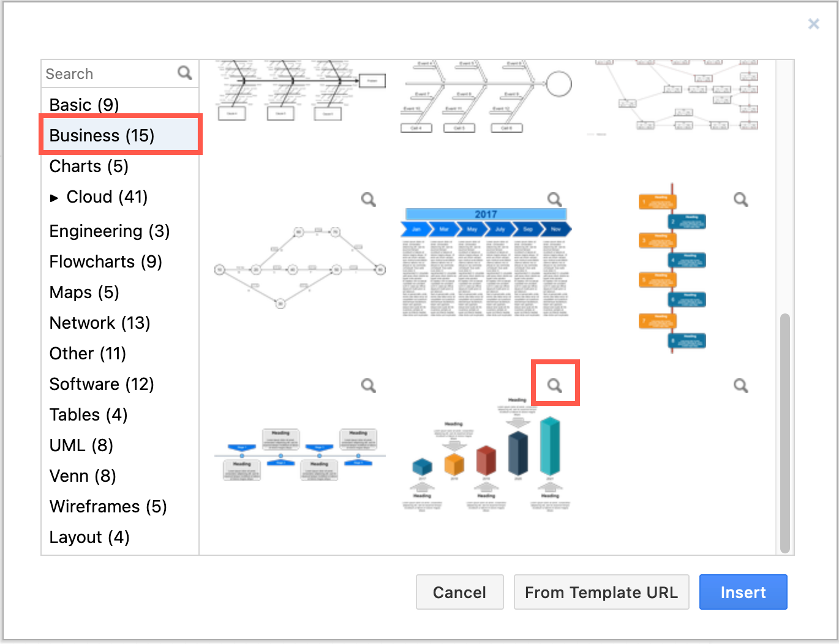Open preview for the bottom-right empty template slot
The height and width of the screenshot is (644, 839).
(740, 385)
